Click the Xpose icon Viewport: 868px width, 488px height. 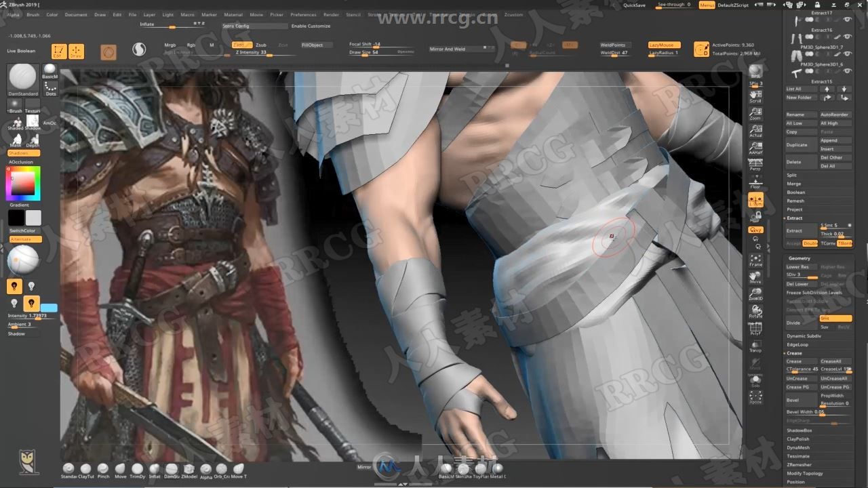click(x=755, y=398)
